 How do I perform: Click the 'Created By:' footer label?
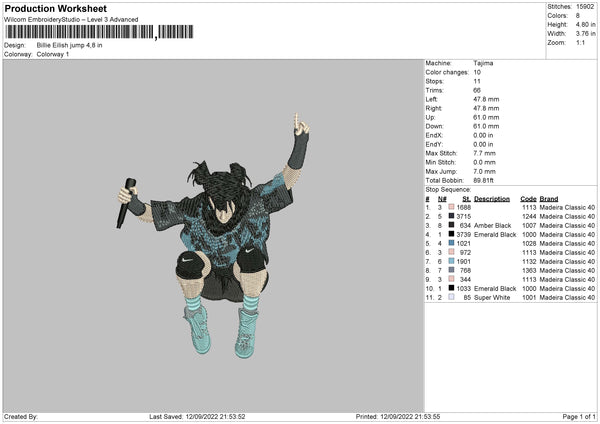coord(21,417)
